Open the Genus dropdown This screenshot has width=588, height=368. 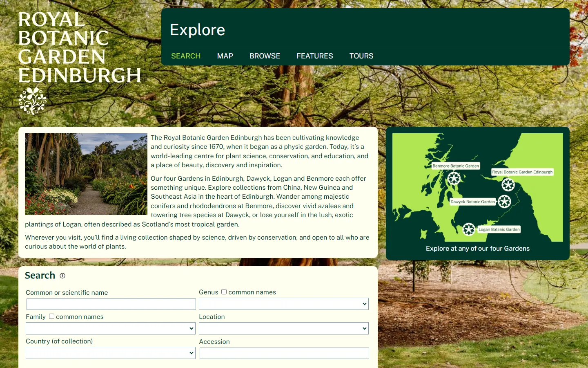click(x=284, y=304)
